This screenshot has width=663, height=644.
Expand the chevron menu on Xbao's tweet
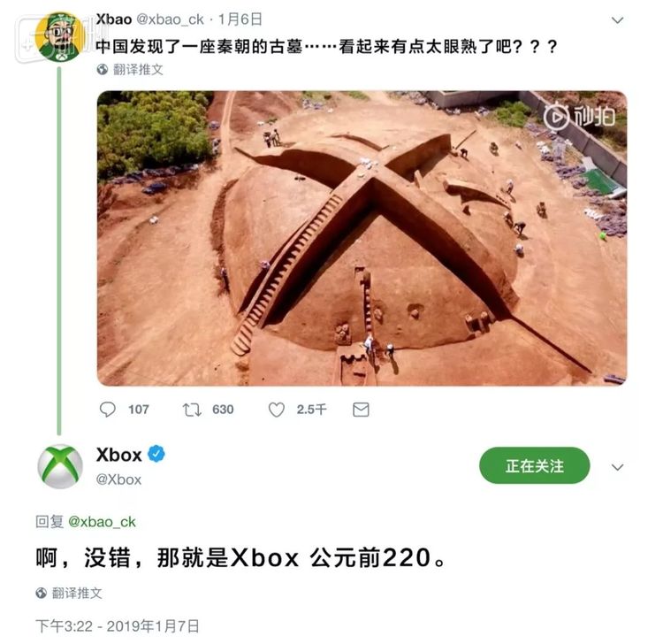(618, 20)
